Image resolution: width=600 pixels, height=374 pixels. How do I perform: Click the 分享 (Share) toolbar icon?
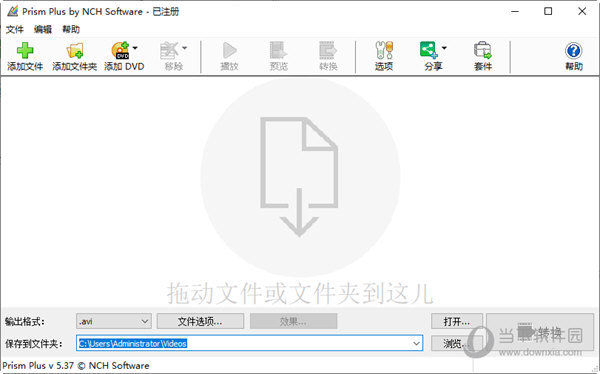(x=429, y=50)
